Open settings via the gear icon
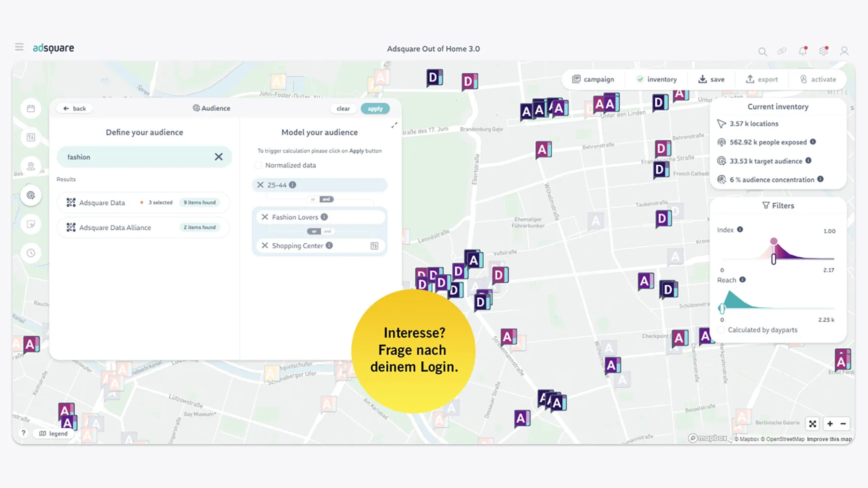 pyautogui.click(x=824, y=51)
